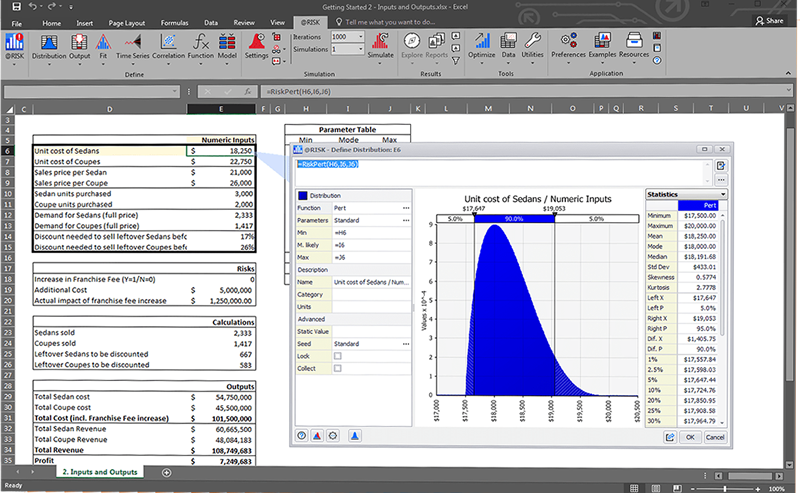The height and width of the screenshot is (493, 800).
Task: Click the @RISK main ribbon icon
Action: (14, 46)
